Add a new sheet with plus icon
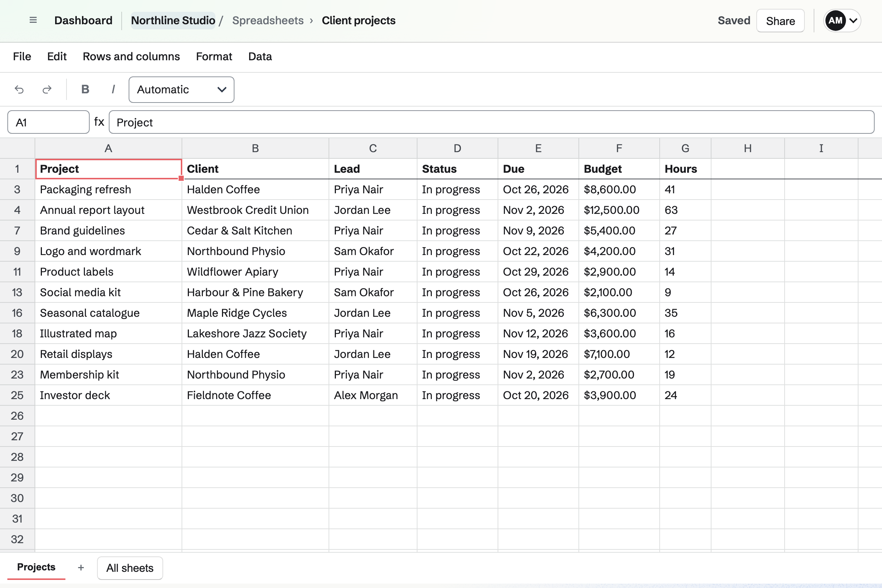 point(80,568)
